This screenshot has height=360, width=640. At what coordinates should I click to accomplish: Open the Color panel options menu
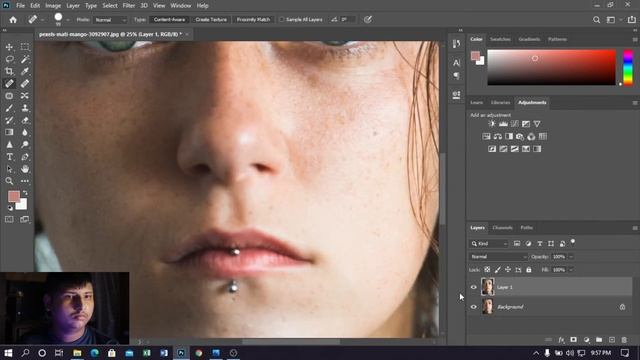(x=635, y=40)
